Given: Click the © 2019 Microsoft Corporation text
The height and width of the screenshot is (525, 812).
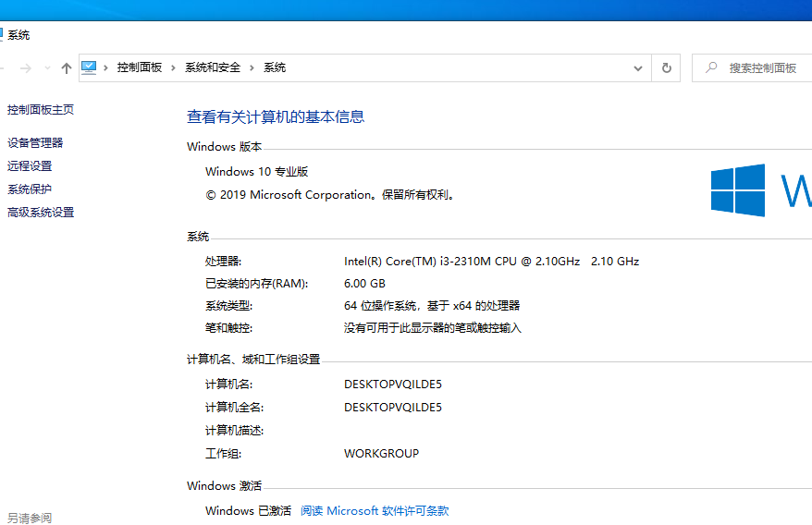Looking at the screenshot, I should [331, 195].
